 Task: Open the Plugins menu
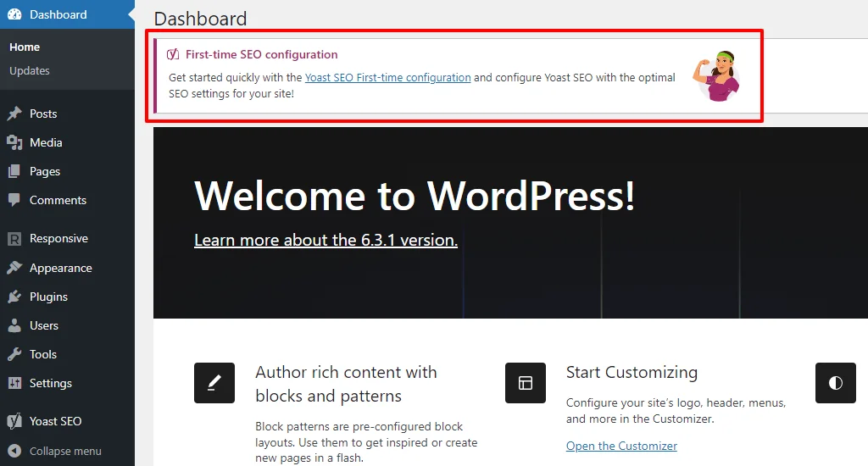67,297
